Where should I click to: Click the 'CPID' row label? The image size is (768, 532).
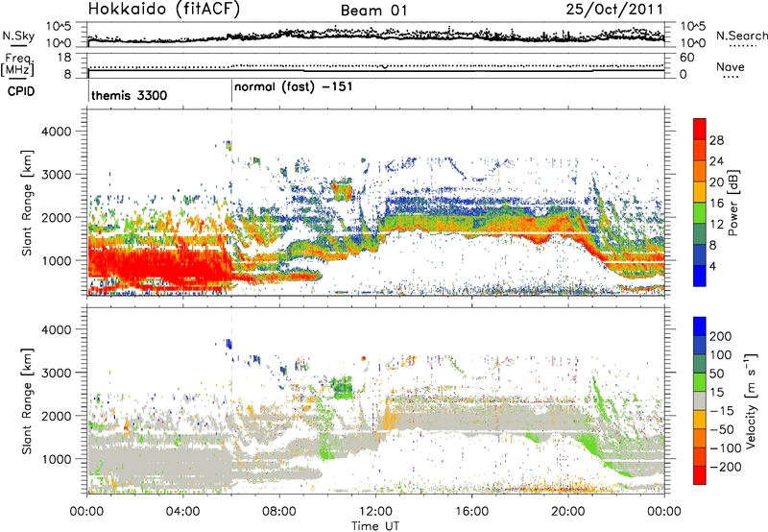tap(21, 91)
